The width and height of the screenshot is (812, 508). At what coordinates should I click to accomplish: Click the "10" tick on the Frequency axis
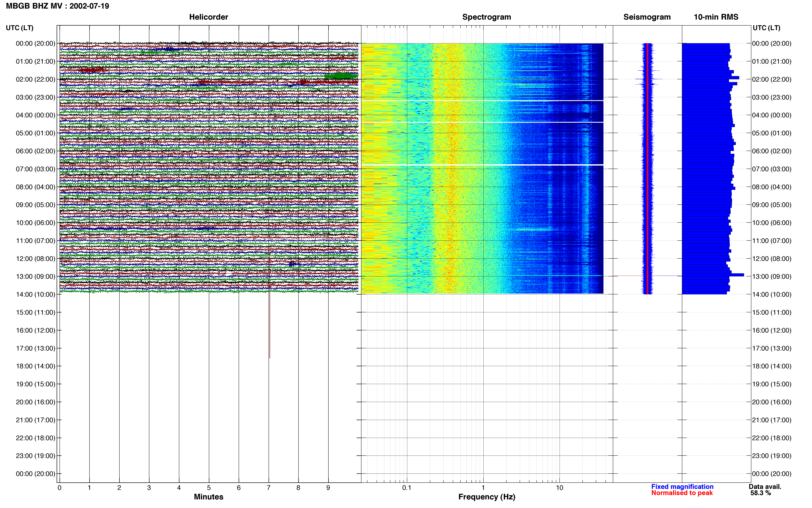click(559, 487)
